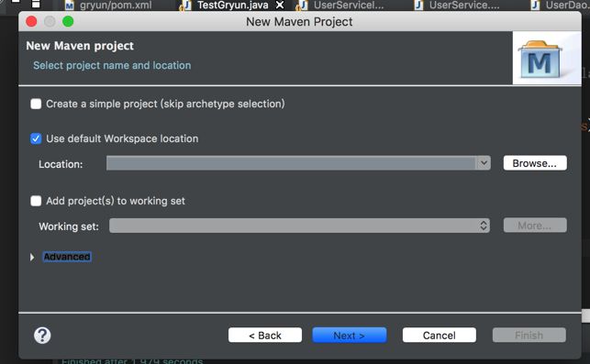Uncheck Use default Workspace location
Screen dimensions: 590x364
(36, 138)
